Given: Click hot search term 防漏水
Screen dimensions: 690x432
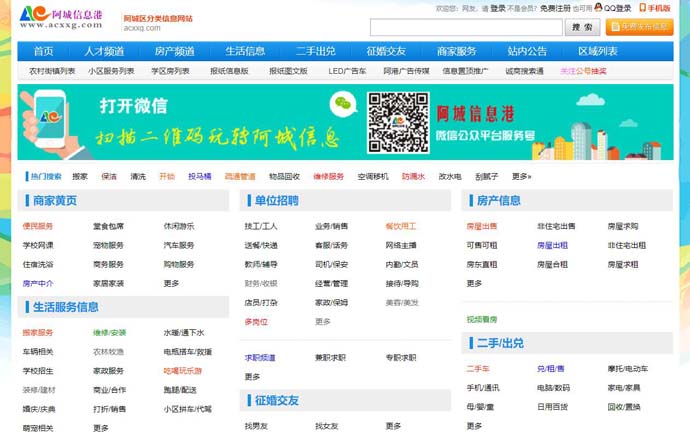Looking at the screenshot, I should point(413,176).
